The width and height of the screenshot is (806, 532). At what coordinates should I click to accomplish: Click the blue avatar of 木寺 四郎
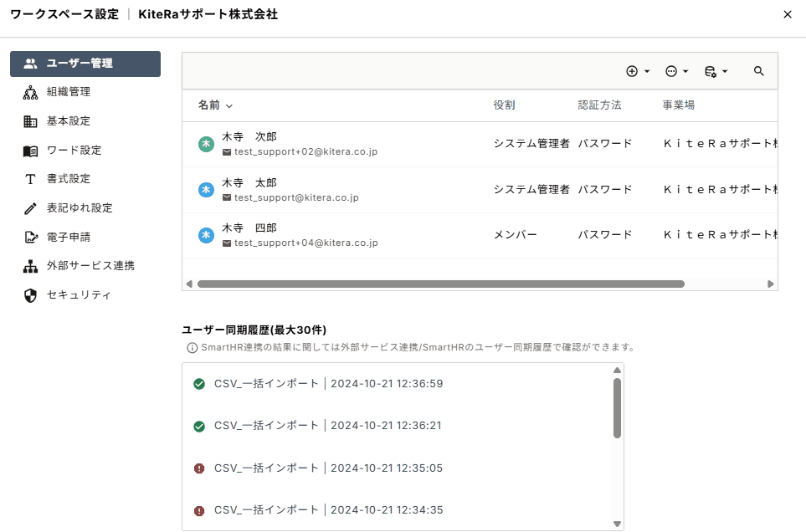click(x=206, y=235)
